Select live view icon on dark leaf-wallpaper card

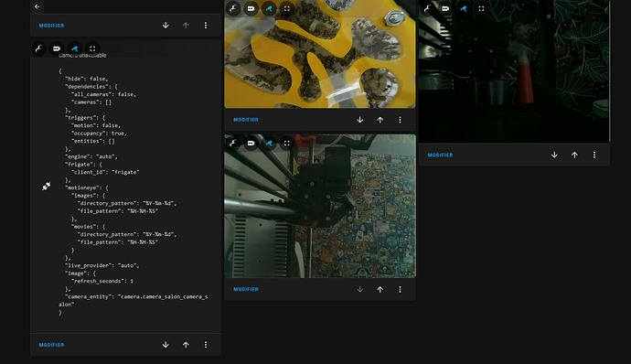463,8
